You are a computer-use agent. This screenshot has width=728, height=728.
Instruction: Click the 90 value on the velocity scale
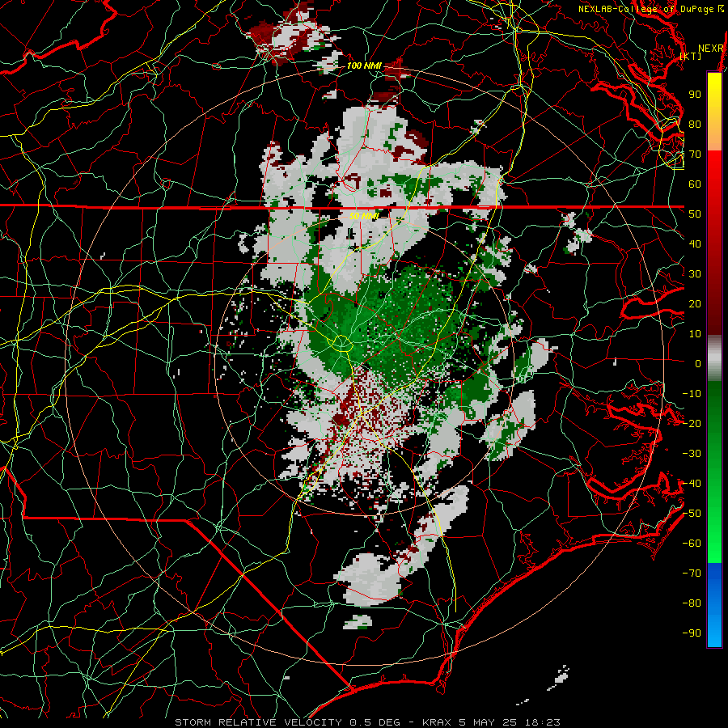click(x=695, y=95)
